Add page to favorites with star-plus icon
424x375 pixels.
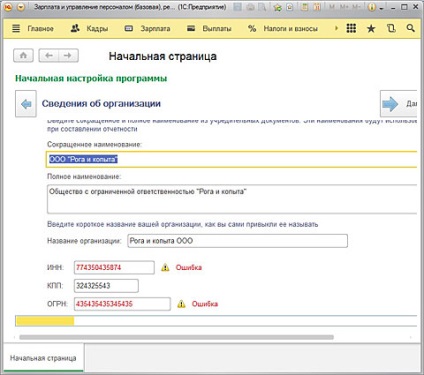pyautogui.click(x=277, y=7)
